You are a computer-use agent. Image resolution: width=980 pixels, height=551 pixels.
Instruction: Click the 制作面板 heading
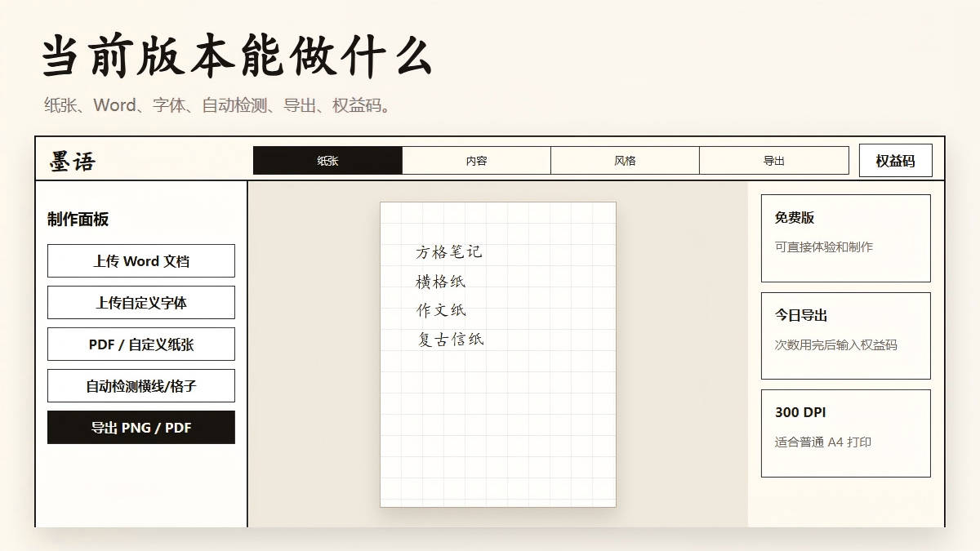coord(78,219)
